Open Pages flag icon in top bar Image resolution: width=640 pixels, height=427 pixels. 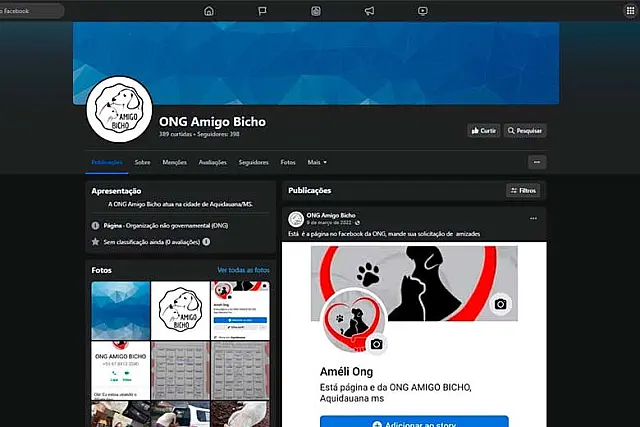pyautogui.click(x=262, y=11)
